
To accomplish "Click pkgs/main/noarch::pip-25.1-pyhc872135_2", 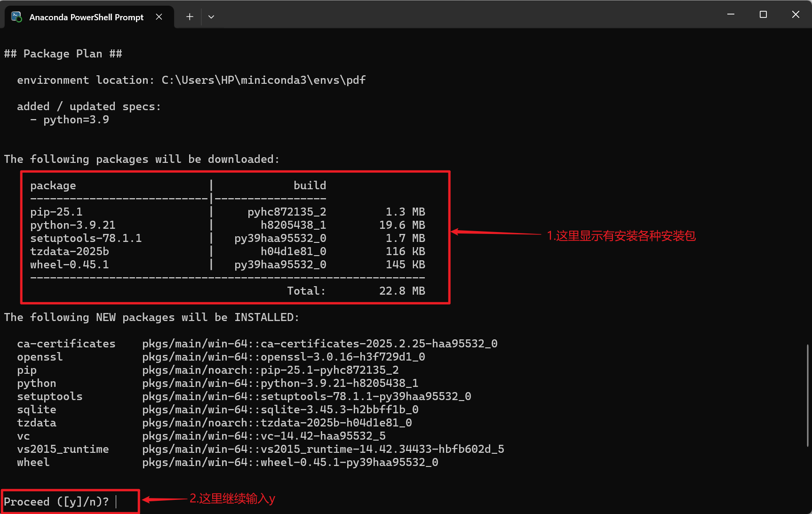I will point(271,370).
